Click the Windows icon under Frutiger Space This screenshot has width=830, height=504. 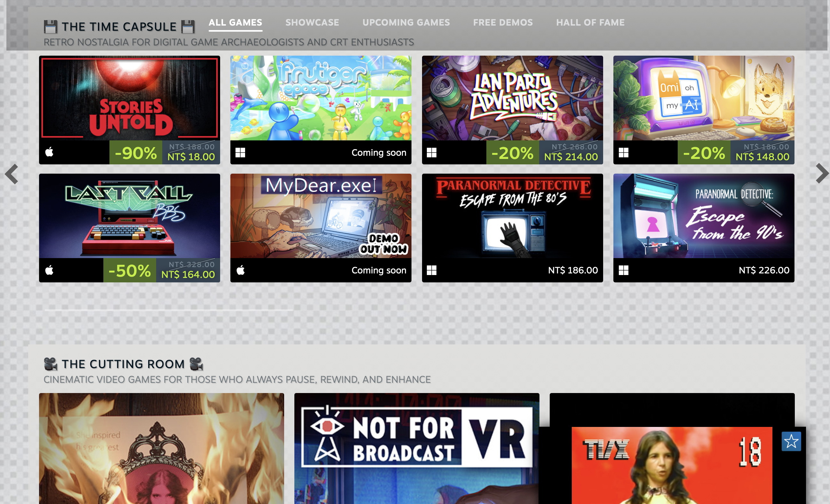pos(240,153)
